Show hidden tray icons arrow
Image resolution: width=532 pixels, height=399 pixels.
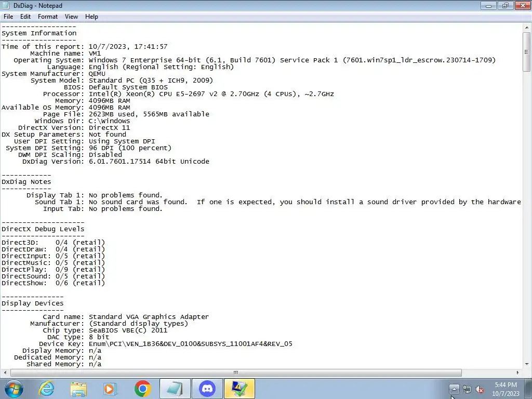pos(454,389)
